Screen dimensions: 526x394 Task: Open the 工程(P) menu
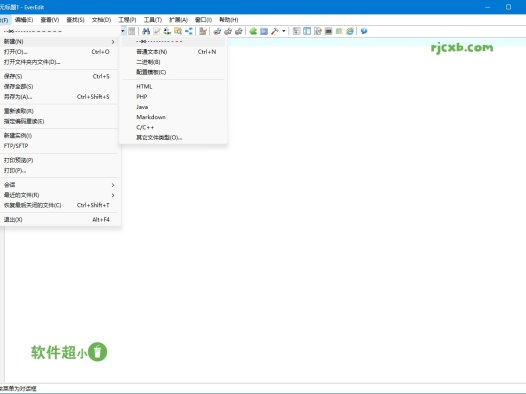[x=127, y=20]
